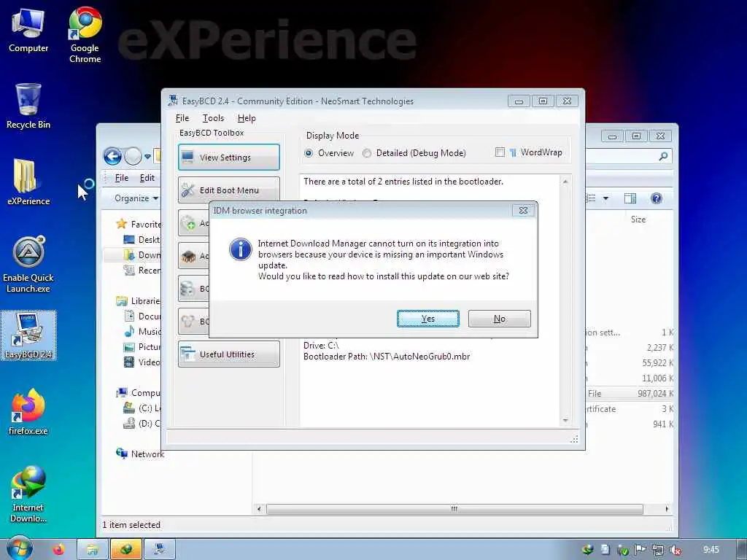Select Computer in Explorer navigation pane
747x560 pixels.
(139, 392)
